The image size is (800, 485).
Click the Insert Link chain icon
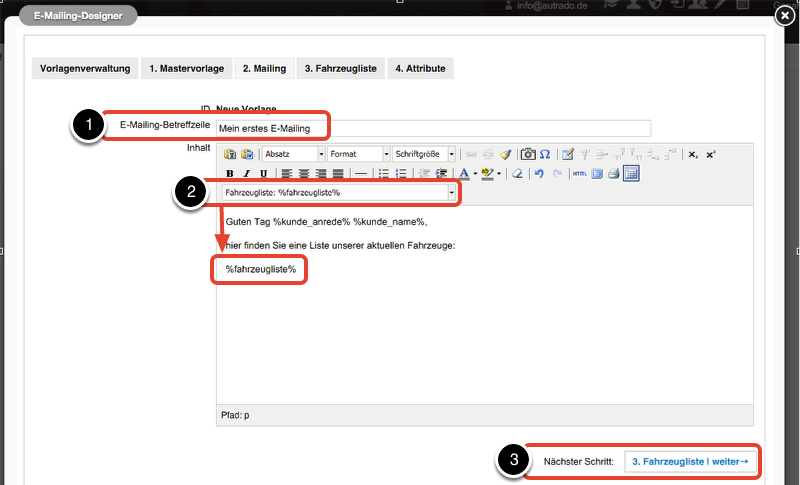coord(471,154)
